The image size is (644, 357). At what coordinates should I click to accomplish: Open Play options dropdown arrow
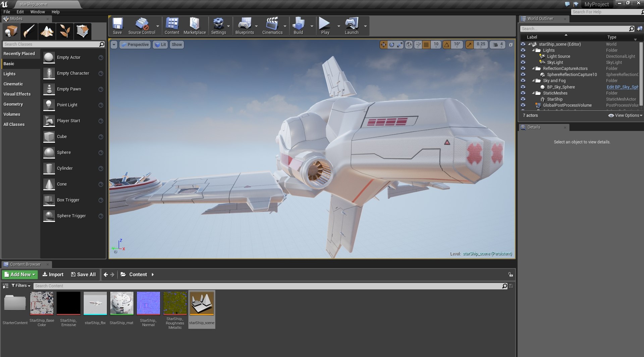point(338,26)
